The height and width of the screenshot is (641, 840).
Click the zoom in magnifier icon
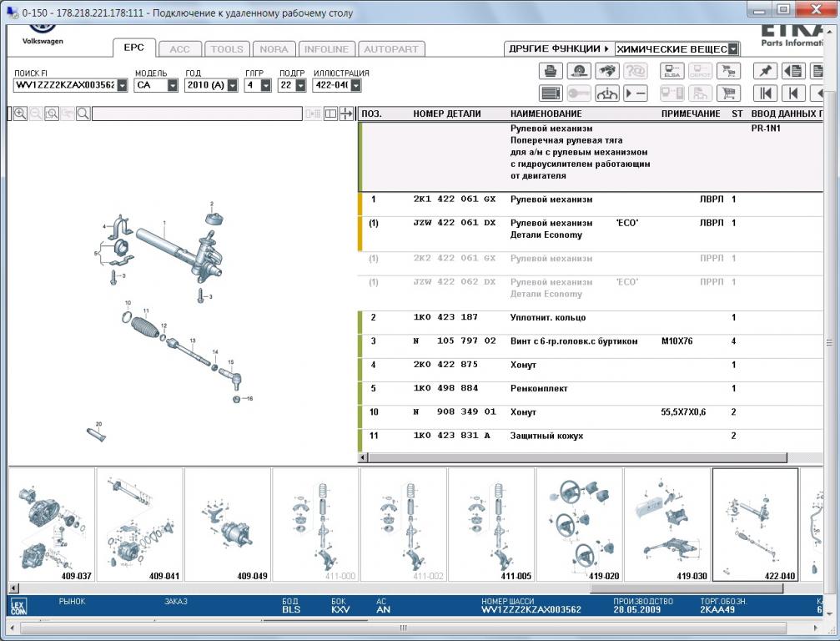pyautogui.click(x=20, y=114)
